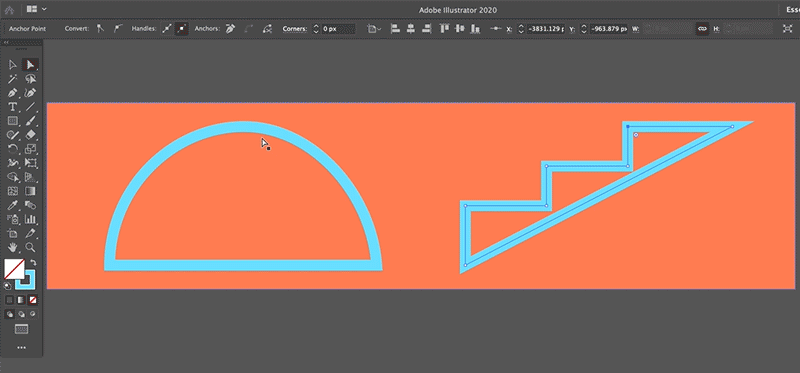Align anchors vertically bottom

(476, 29)
